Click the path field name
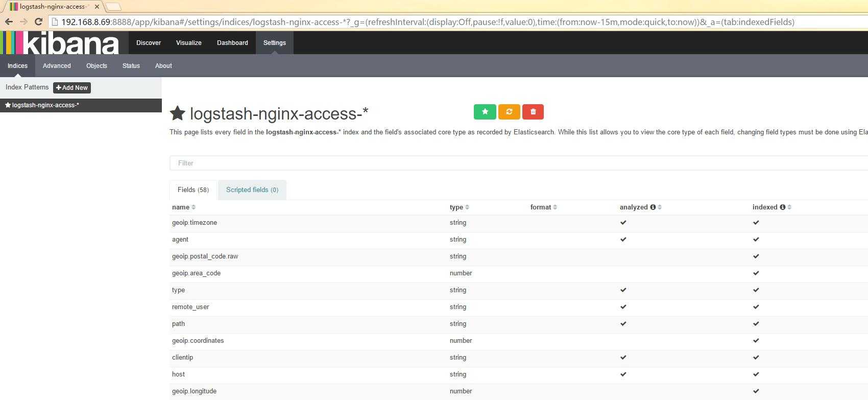The image size is (868, 400). [179, 324]
